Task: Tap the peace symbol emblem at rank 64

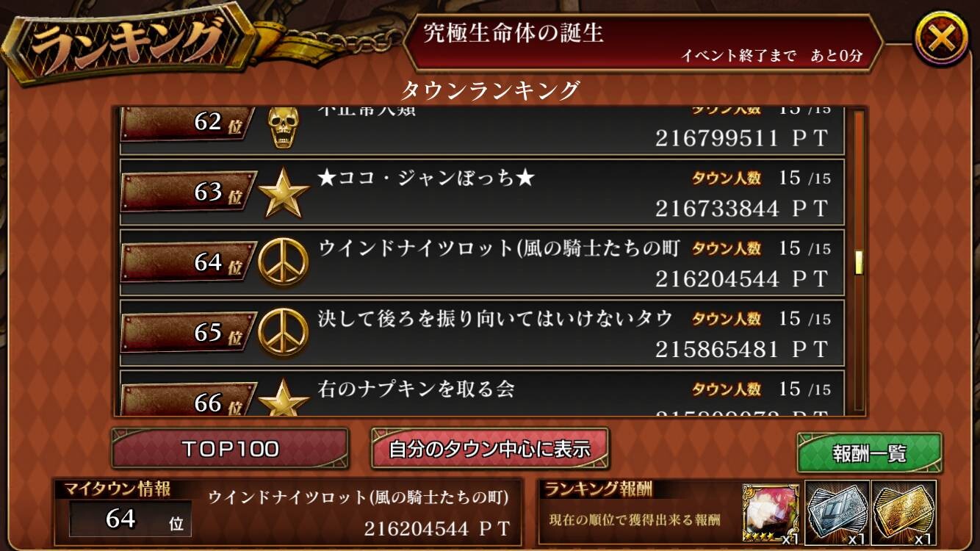Action: pos(283,263)
